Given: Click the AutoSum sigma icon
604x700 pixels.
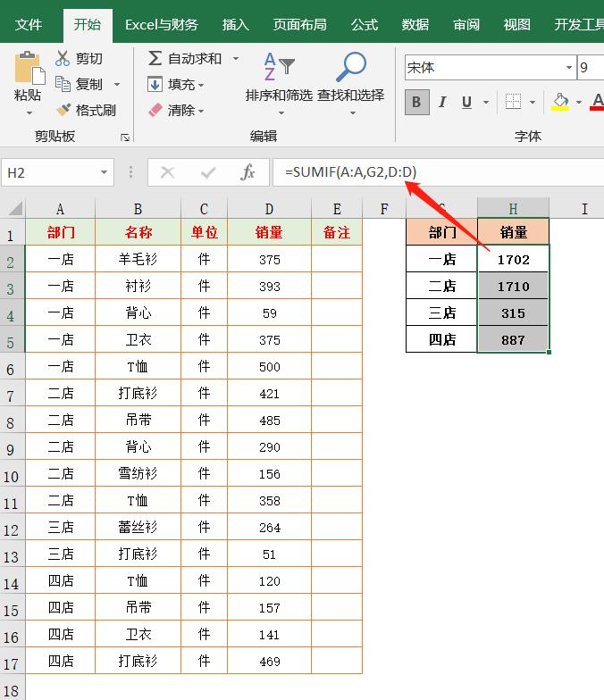Looking at the screenshot, I should pos(155,59).
